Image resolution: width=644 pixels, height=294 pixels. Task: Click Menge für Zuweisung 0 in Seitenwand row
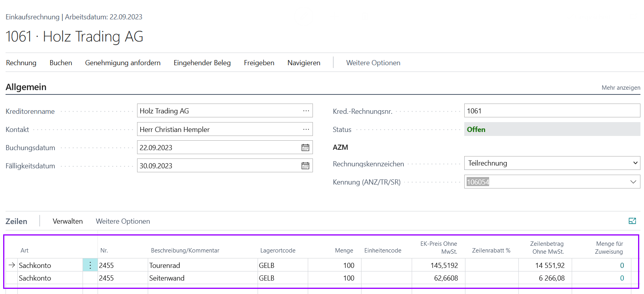[x=622, y=278]
